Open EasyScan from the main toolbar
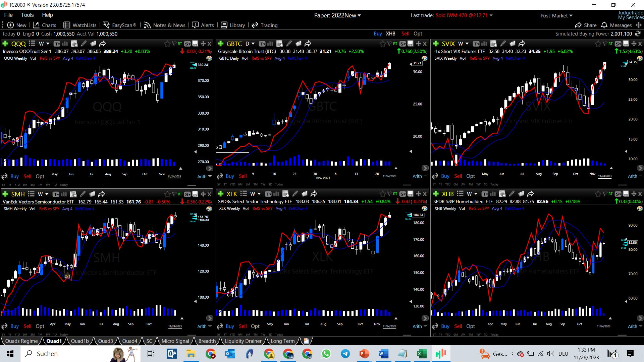The image size is (644, 362). pyautogui.click(x=120, y=25)
